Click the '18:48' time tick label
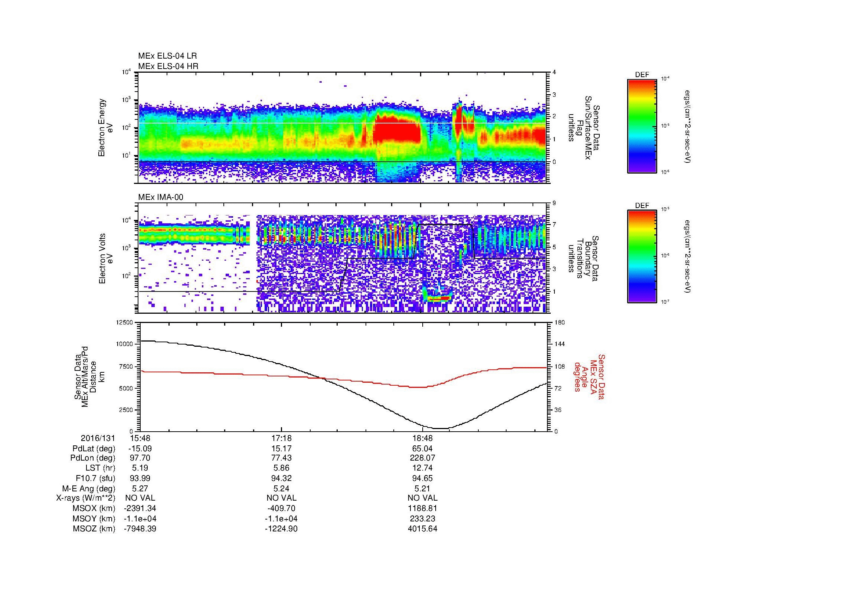This screenshot has width=868, height=613. coord(422,438)
